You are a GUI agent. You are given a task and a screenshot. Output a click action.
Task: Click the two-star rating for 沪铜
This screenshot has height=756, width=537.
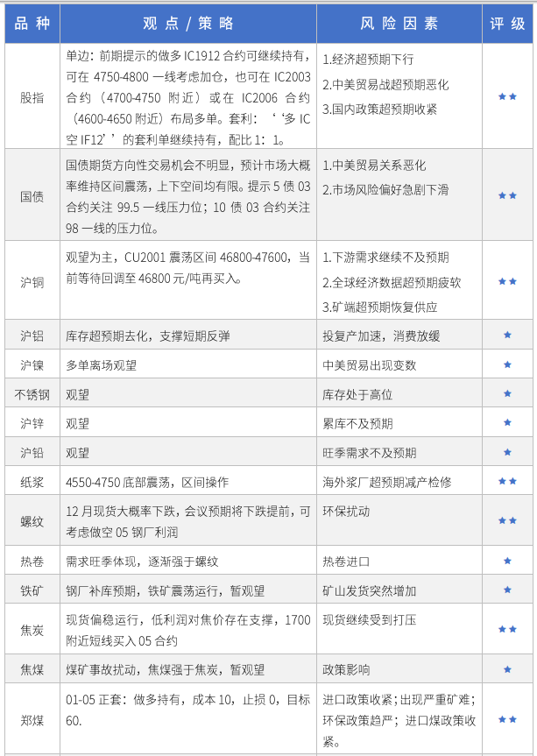pos(507,281)
